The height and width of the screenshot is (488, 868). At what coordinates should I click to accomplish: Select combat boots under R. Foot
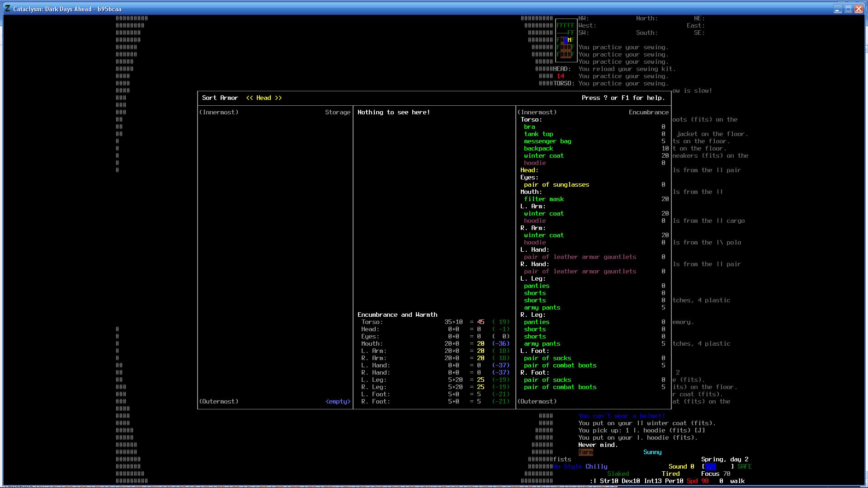click(560, 387)
